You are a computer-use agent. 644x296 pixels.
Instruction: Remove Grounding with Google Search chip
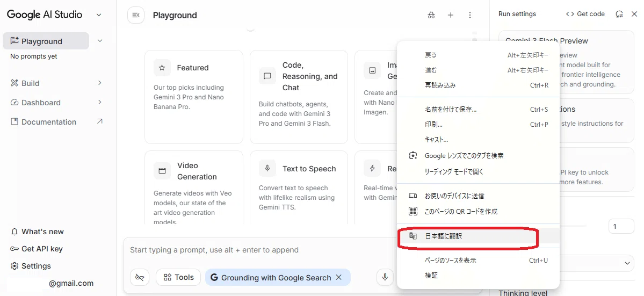(x=339, y=277)
